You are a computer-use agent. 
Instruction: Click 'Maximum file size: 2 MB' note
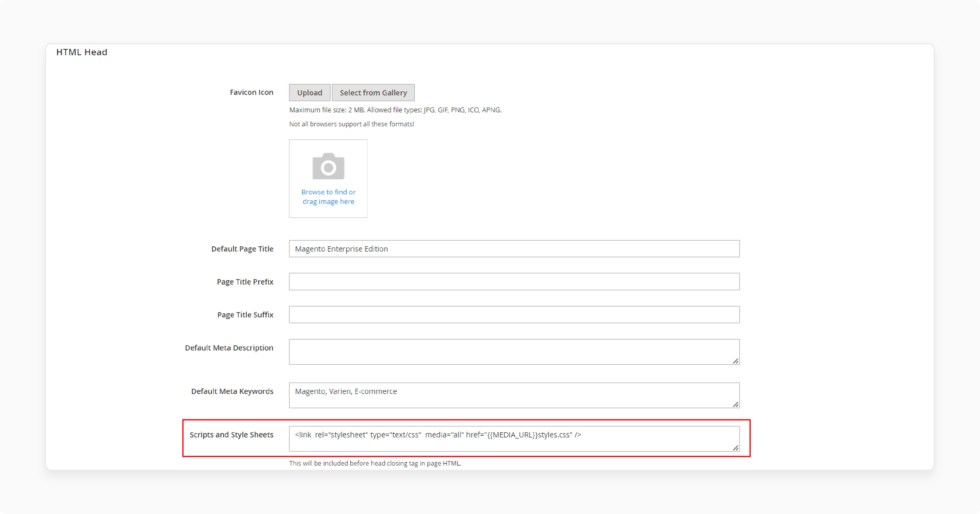point(395,110)
